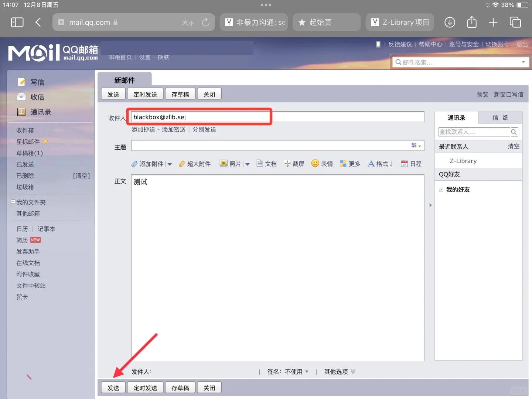Open the 收件箱 inbox folder
The width and height of the screenshot is (532, 399).
(x=25, y=130)
